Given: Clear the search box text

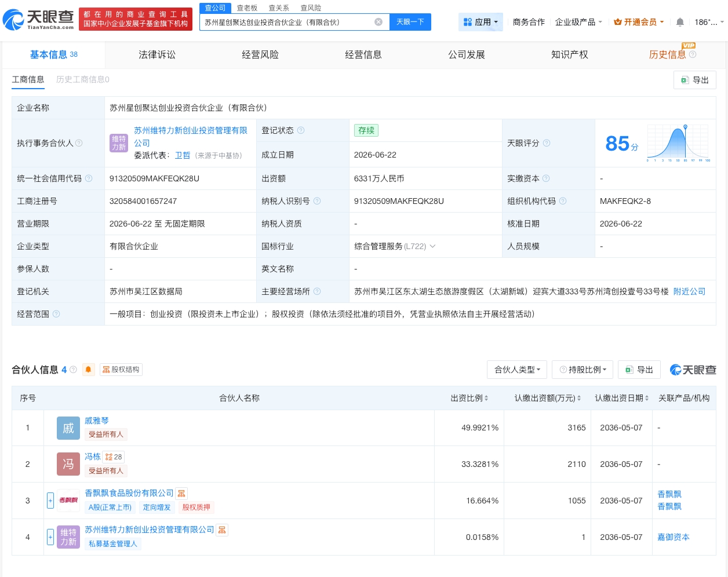Looking at the screenshot, I should tap(378, 22).
